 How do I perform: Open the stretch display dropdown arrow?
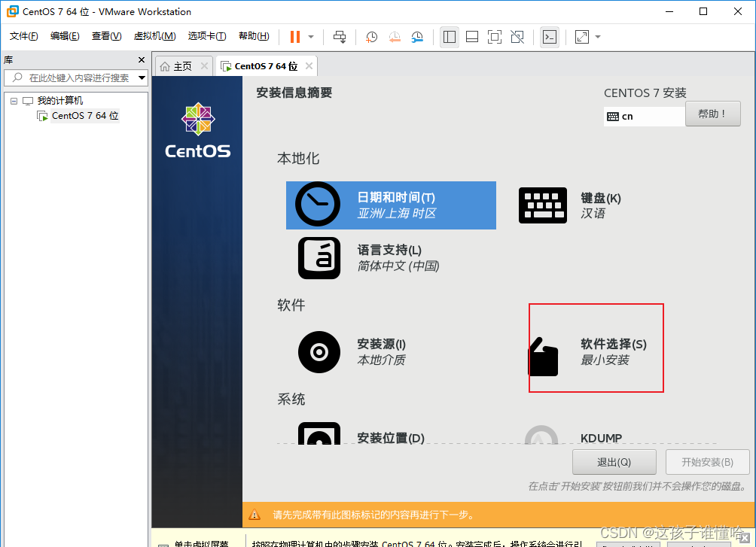[x=598, y=37]
